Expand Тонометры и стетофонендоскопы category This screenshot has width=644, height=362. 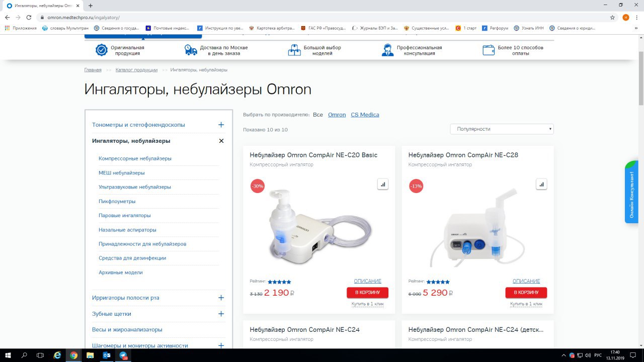tap(221, 125)
